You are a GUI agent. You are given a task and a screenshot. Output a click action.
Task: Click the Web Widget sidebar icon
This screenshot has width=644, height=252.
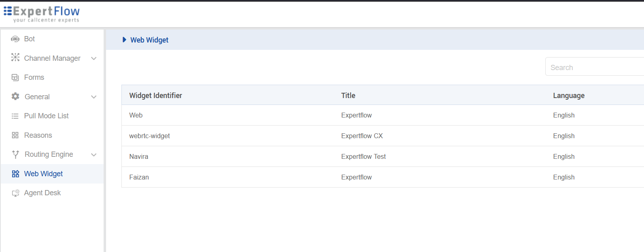(x=15, y=174)
